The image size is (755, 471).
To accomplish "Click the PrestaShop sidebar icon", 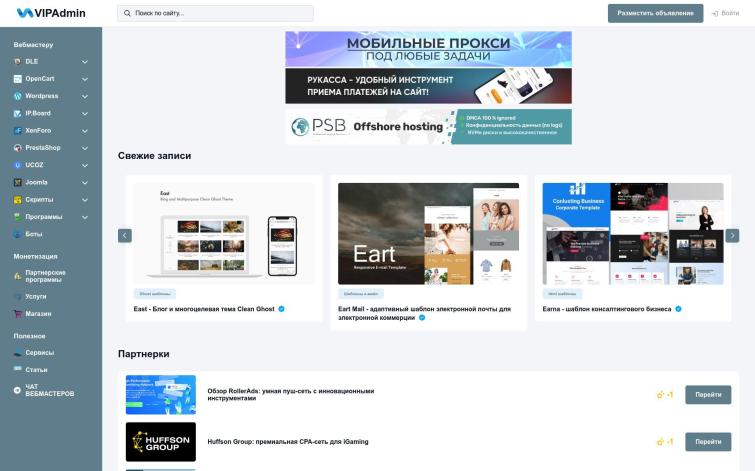I will click(17, 148).
